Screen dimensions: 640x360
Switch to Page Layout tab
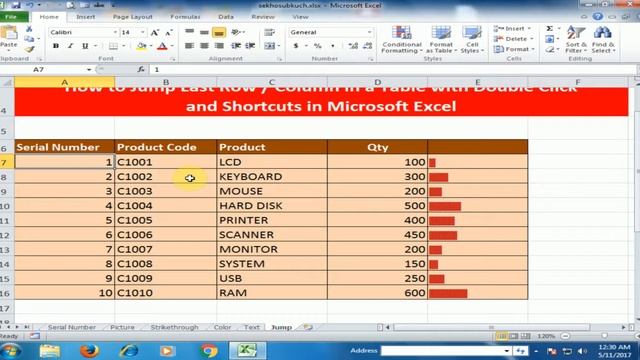click(132, 17)
